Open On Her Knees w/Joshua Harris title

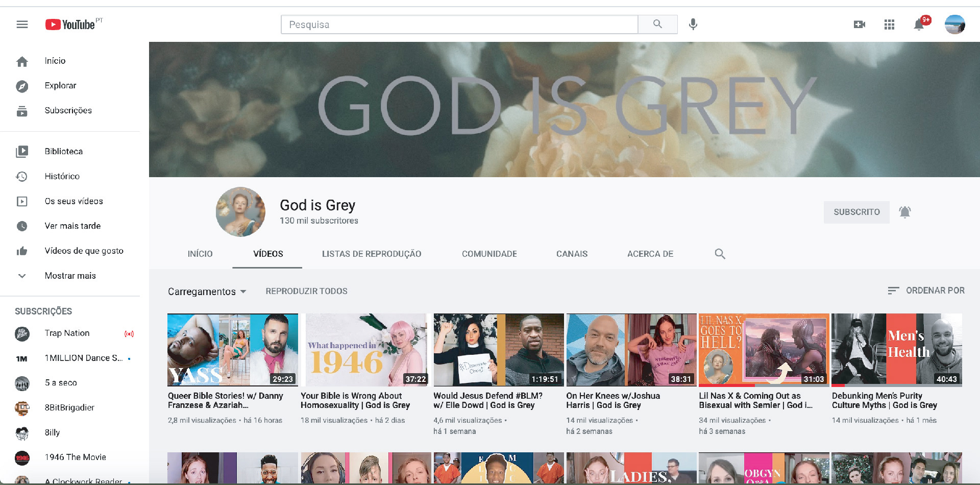tap(613, 400)
